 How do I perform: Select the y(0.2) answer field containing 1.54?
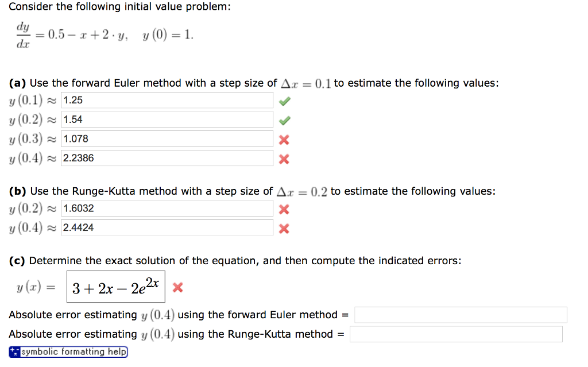pyautogui.click(x=167, y=119)
